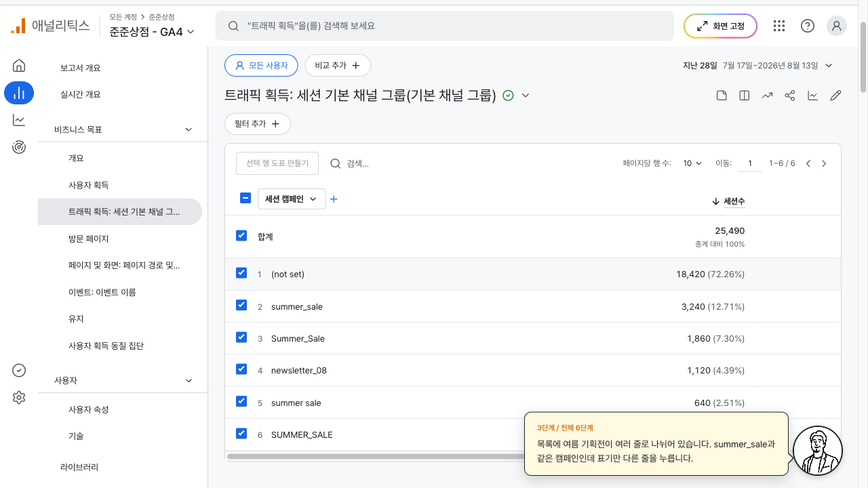Open the checkmark circle icon in left rail
Image resolution: width=868 pixels, height=488 pixels.
(x=19, y=370)
